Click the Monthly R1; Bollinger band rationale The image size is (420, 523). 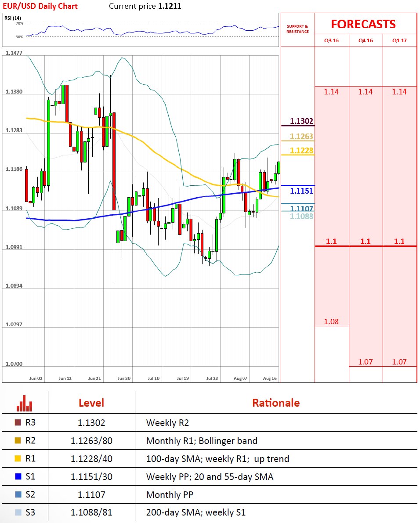(202, 441)
